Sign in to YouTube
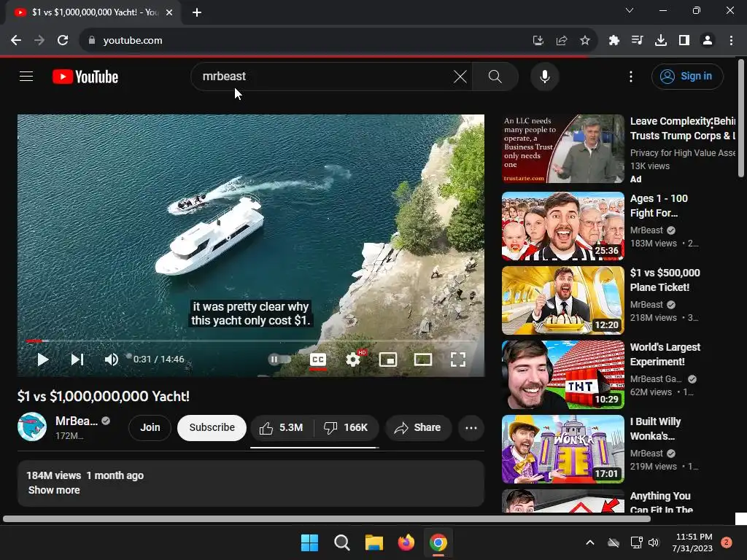 click(687, 76)
